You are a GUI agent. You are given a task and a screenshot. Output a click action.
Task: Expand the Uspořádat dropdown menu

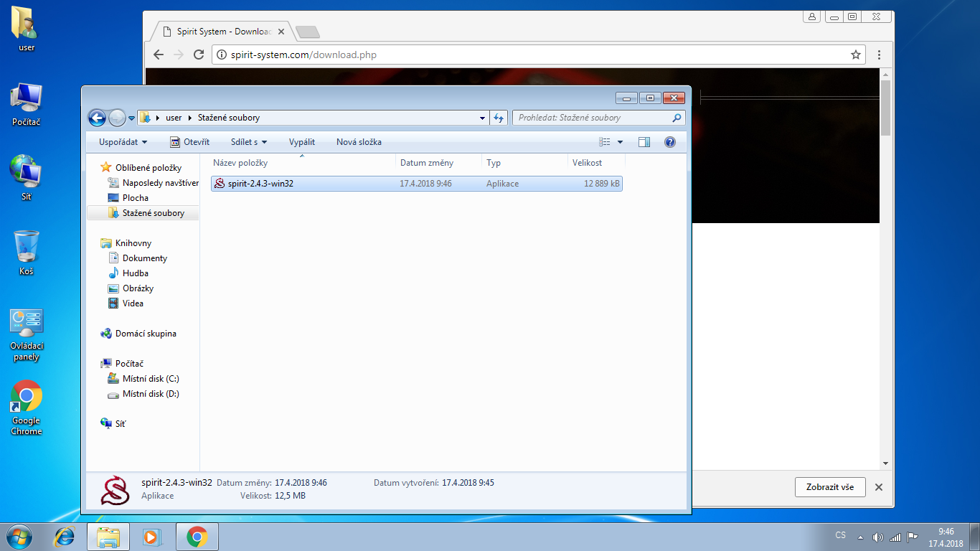point(123,142)
